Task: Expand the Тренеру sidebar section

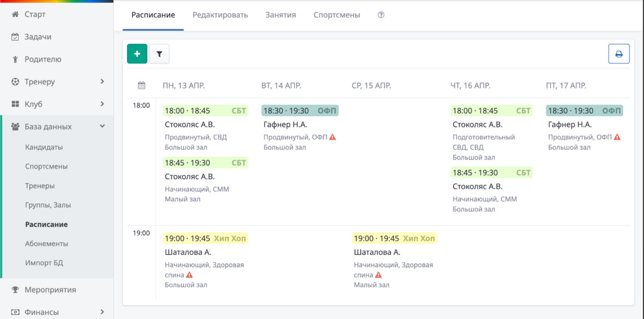Action: 57,82
